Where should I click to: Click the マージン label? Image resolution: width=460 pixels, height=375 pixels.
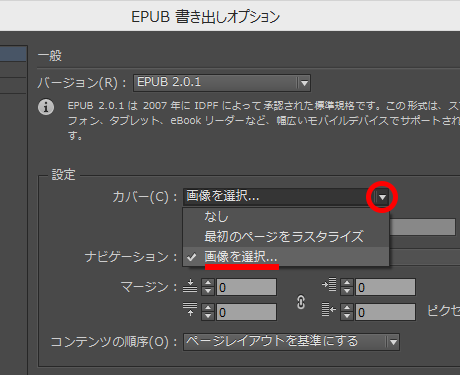(148, 287)
